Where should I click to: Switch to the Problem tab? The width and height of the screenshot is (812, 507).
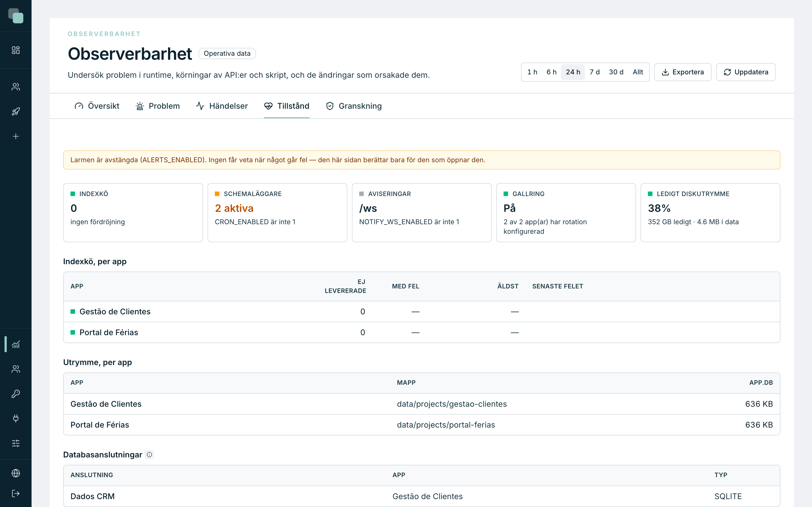158,106
